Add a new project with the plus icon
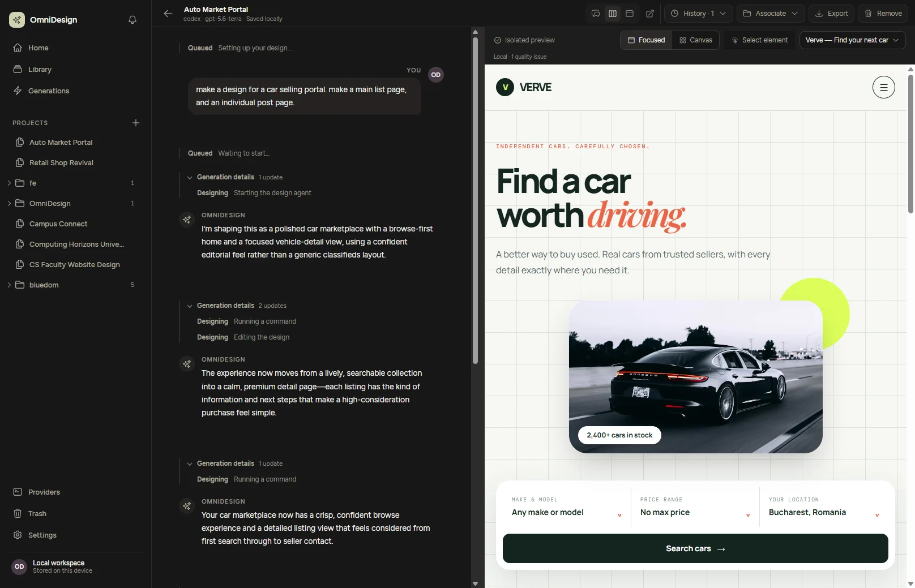 (136, 123)
